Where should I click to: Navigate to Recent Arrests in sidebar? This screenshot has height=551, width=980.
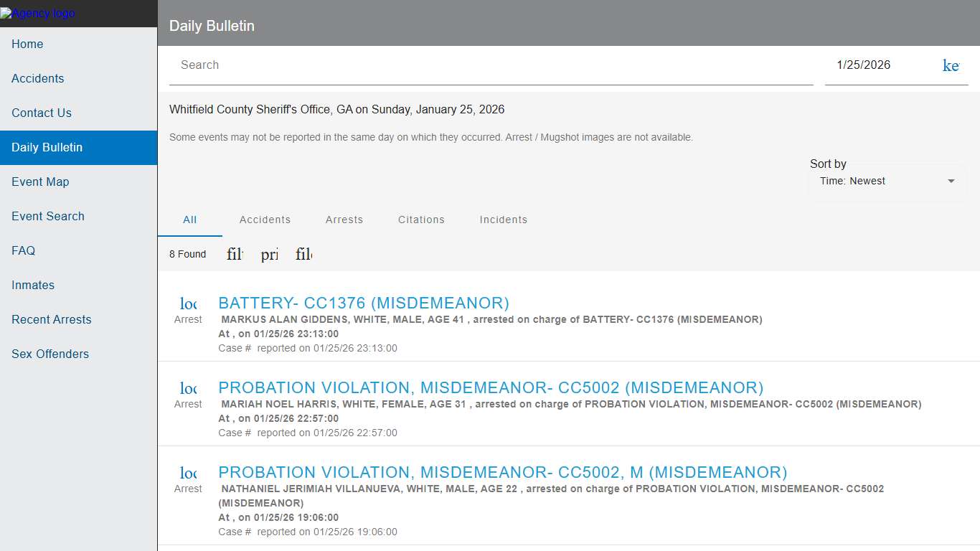point(51,319)
